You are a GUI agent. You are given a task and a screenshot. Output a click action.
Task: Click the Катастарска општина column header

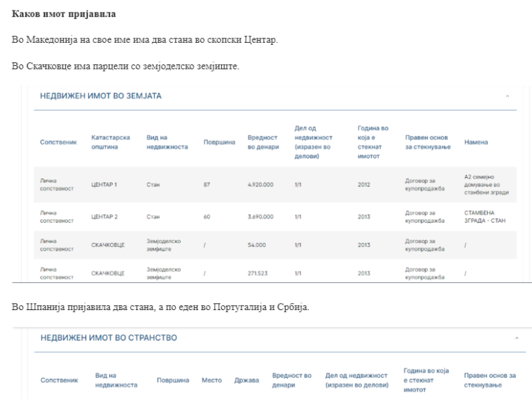pos(111,142)
